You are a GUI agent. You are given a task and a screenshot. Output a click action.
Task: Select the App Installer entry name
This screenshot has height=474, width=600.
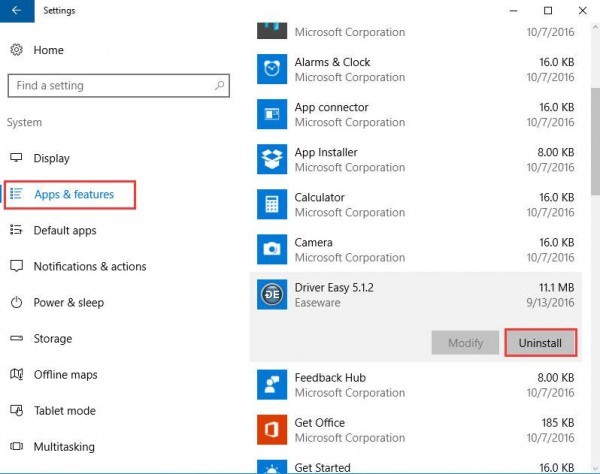[326, 152]
